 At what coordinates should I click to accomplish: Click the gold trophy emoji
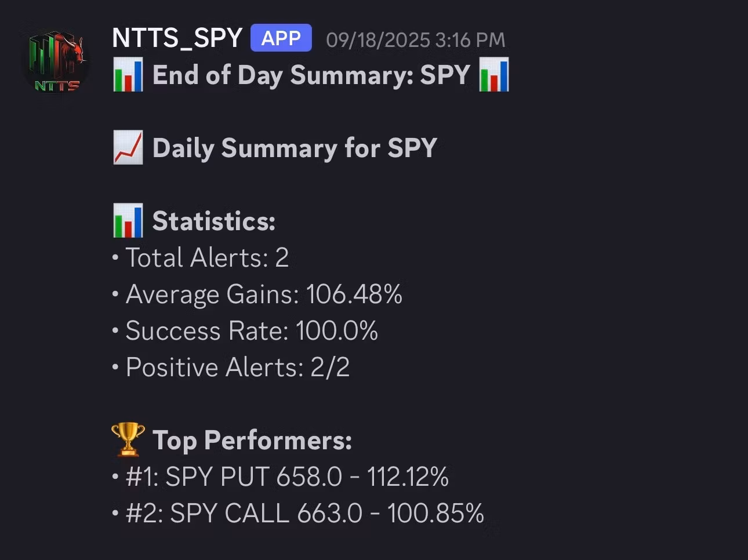128,439
